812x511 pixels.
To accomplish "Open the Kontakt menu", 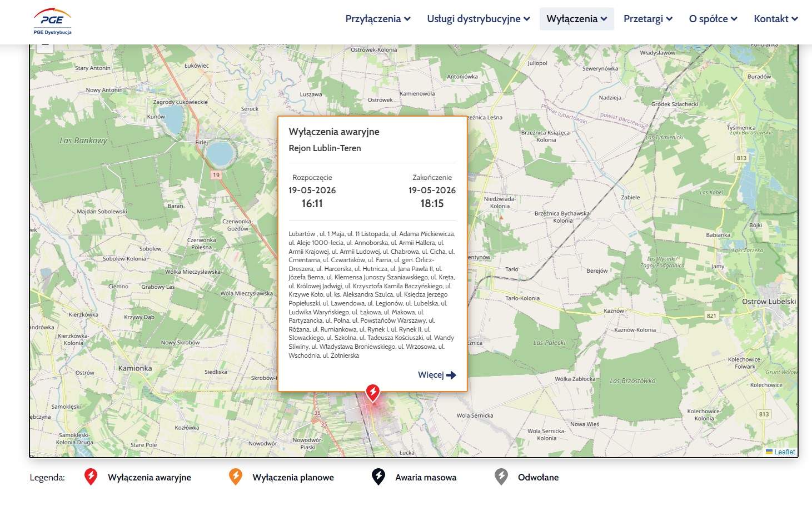I will 776,19.
